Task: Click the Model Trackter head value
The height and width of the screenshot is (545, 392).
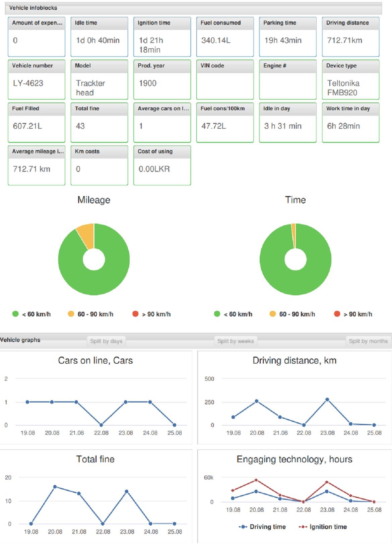Action: (90, 88)
